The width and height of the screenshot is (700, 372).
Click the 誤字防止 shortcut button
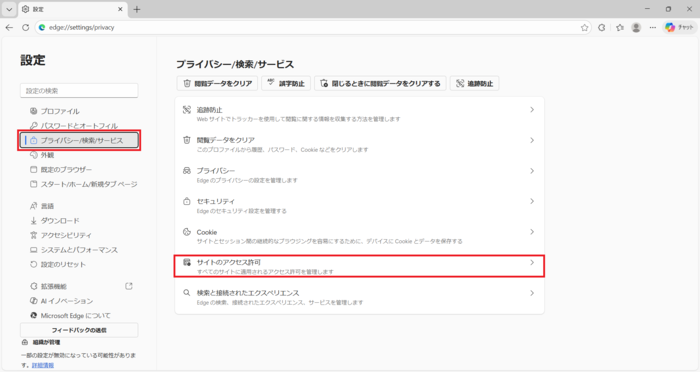point(286,84)
